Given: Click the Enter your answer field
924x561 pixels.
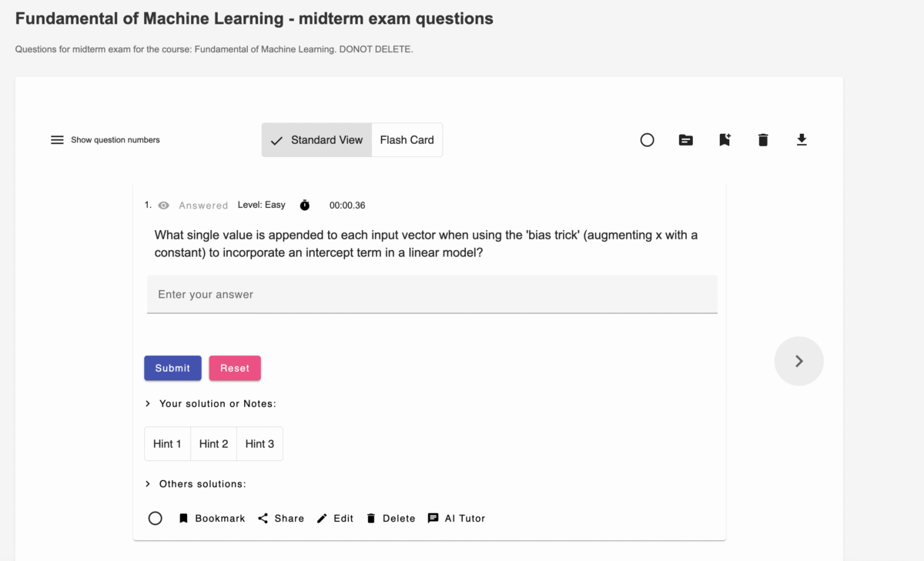Looking at the screenshot, I should point(432,295).
